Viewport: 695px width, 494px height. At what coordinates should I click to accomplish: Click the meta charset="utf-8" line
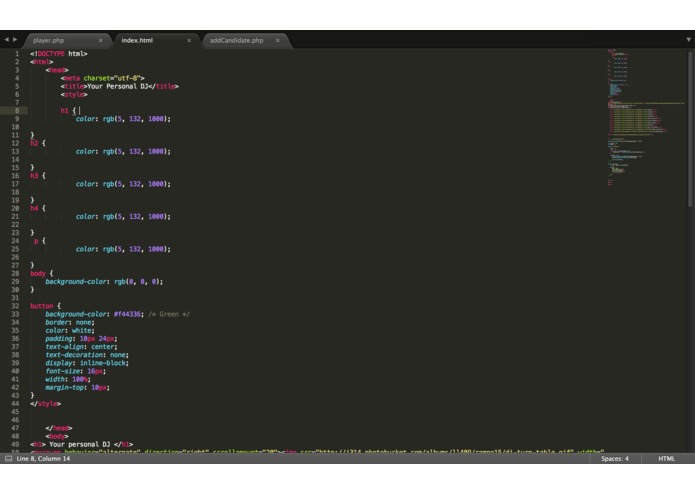point(102,78)
